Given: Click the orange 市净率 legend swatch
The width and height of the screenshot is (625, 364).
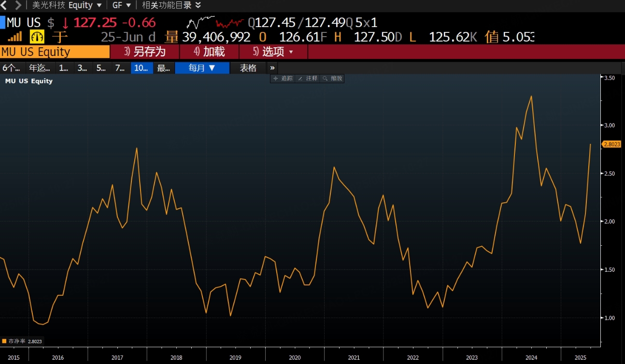Looking at the screenshot, I should click(4, 341).
